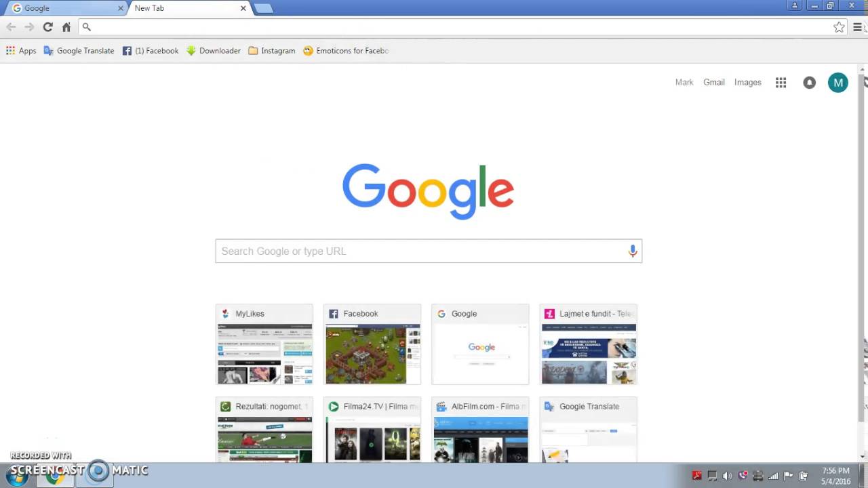This screenshot has height=488, width=868.
Task: Open the Action Center flag icon
Action: (x=788, y=476)
